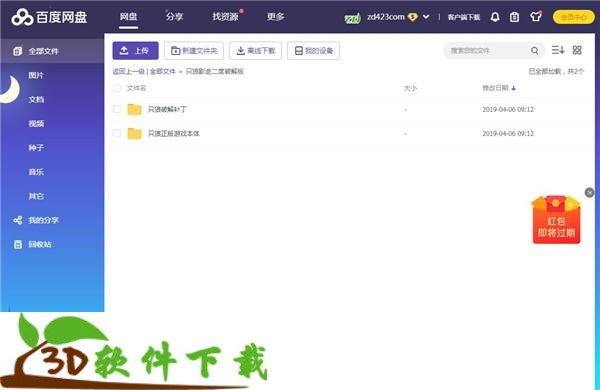Open the clipboard icon in header

click(515, 17)
